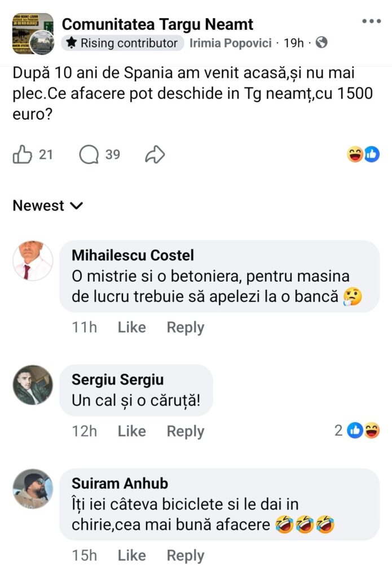Click the globe public visibility icon

tap(321, 43)
